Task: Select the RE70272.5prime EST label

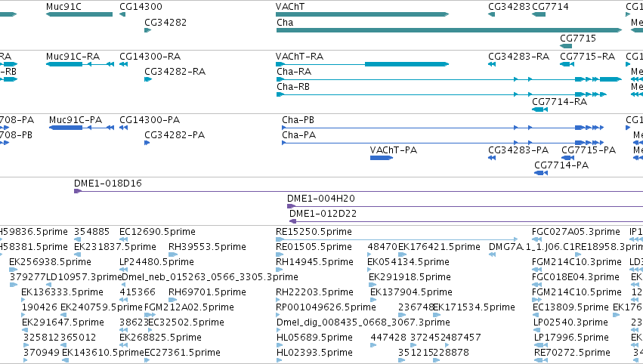Action: (572, 353)
